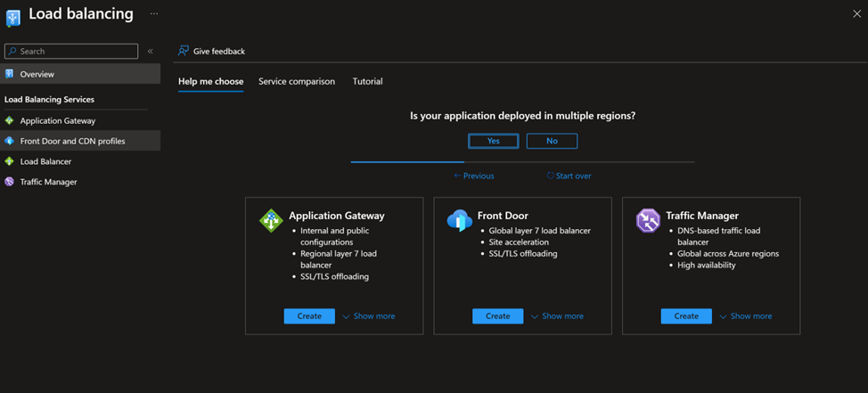This screenshot has height=393, width=868.
Task: Click the Overview icon in the sidebar
Action: click(9, 74)
